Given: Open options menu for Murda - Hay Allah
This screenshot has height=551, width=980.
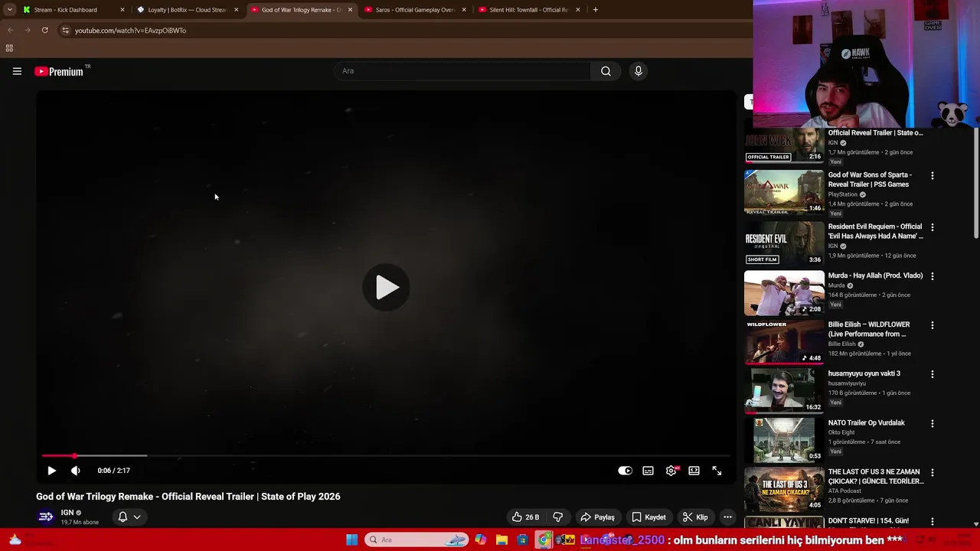Looking at the screenshot, I should pos(932,276).
